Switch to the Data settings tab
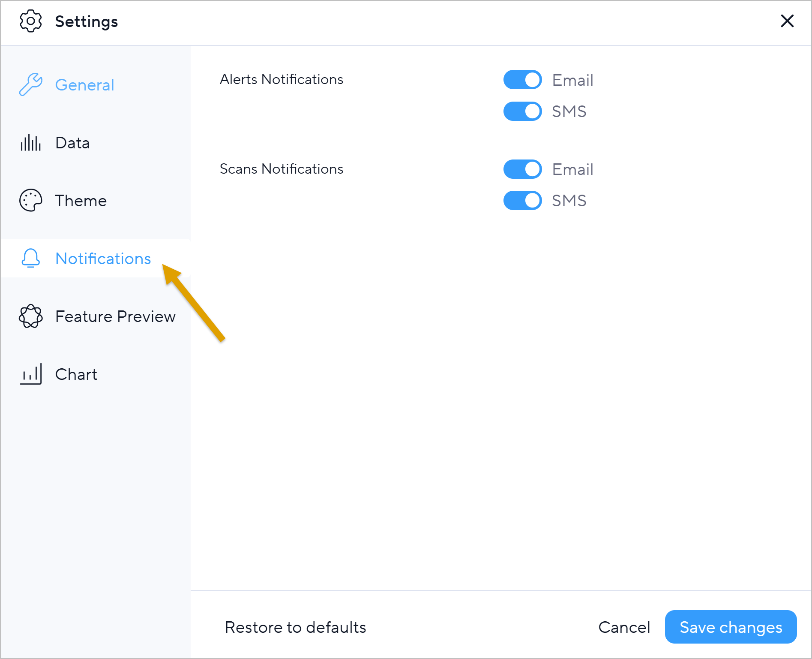The image size is (812, 659). point(72,143)
